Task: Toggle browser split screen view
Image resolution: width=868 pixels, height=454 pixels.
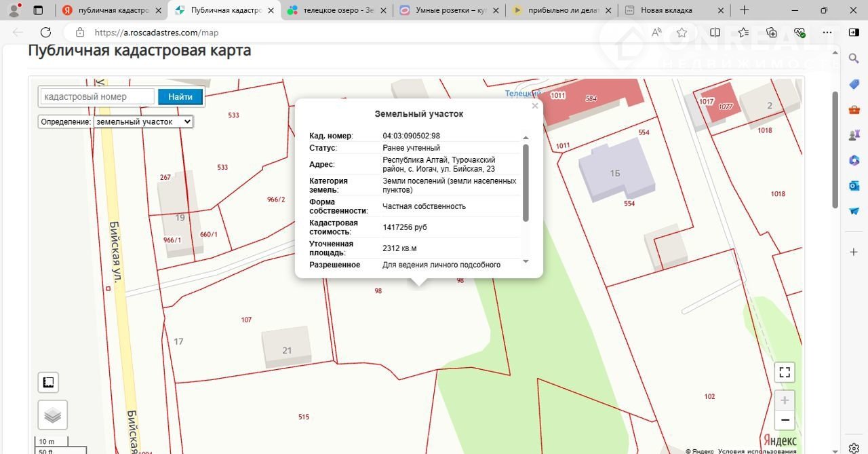Action: coord(715,32)
